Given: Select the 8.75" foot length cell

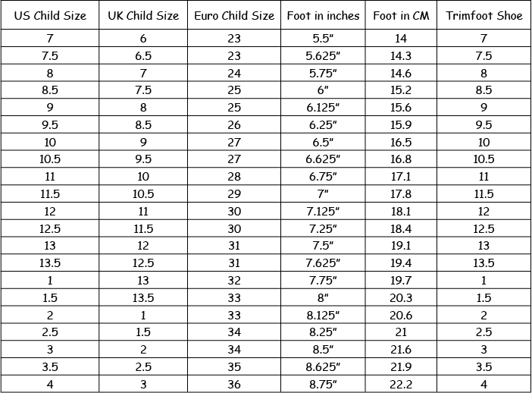Looking at the screenshot, I should pos(323,384).
